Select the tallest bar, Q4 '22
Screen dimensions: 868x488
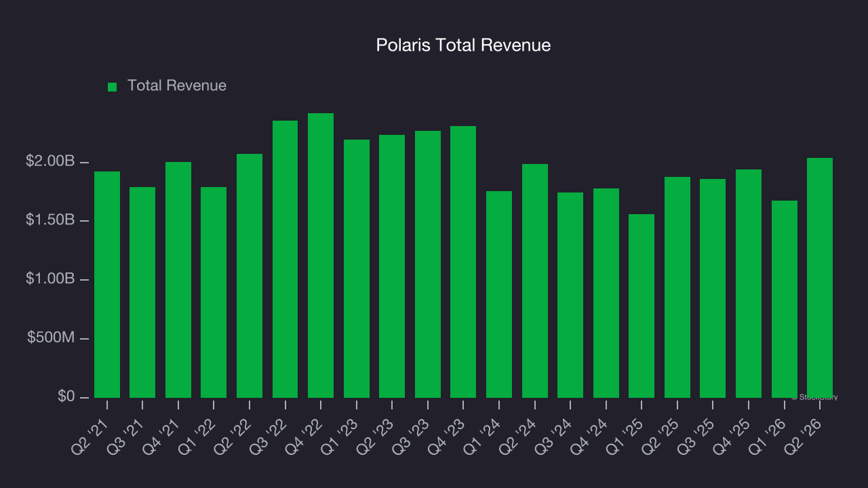pos(321,256)
